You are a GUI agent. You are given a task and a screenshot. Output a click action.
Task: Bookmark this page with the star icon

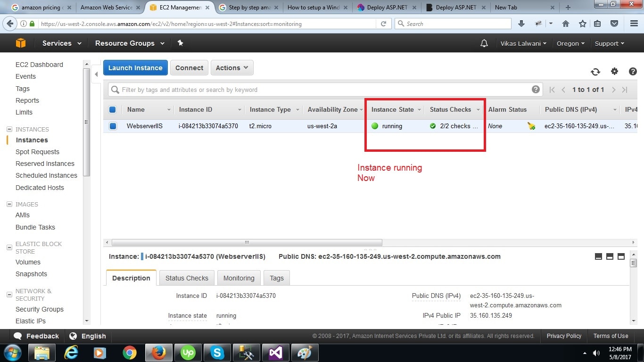point(582,24)
